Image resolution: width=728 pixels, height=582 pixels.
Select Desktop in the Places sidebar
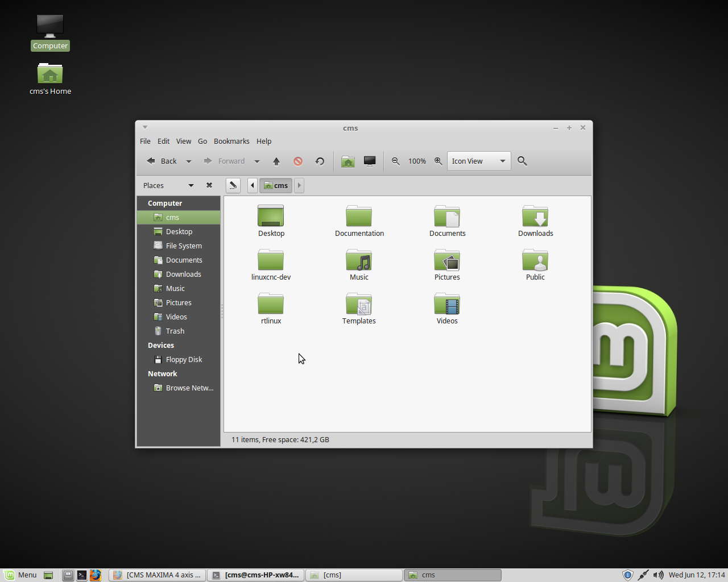tap(179, 232)
